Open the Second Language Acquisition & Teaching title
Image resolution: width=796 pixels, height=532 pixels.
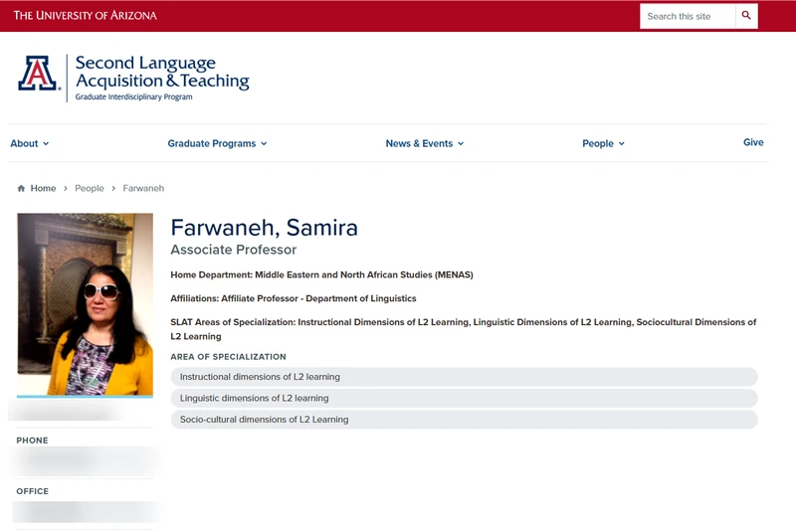tap(162, 72)
